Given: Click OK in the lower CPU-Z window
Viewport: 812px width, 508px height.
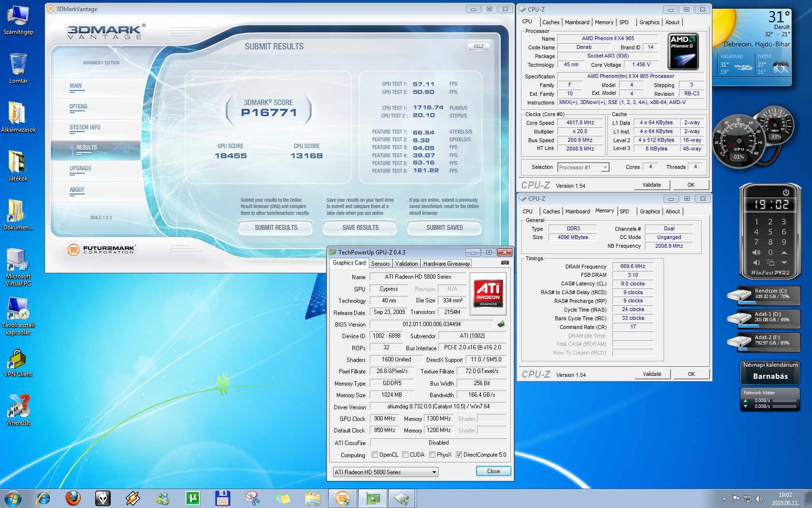Looking at the screenshot, I should pos(691,374).
